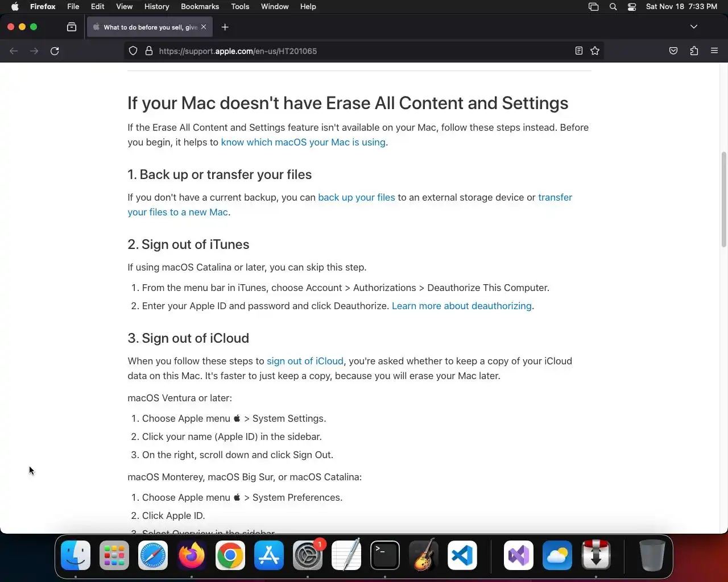The image size is (728, 582).
Task: Follow the 'back up your files' link
Action: point(357,197)
